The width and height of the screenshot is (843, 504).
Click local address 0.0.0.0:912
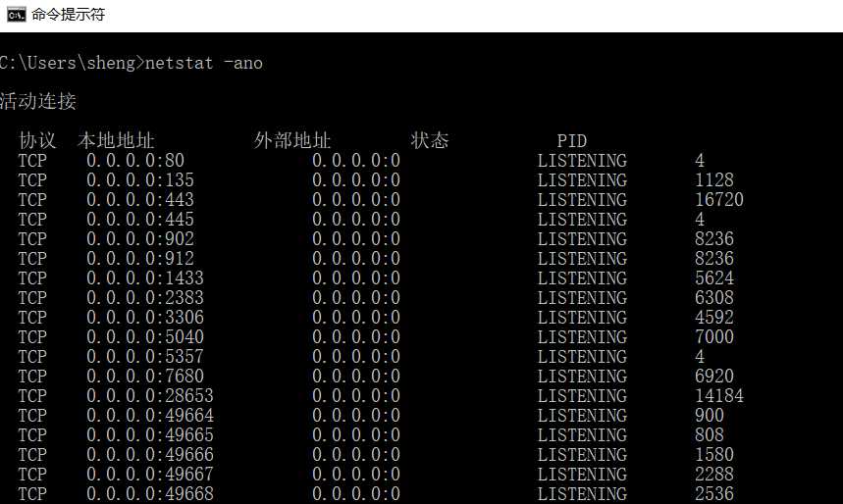pyautogui.click(x=140, y=259)
